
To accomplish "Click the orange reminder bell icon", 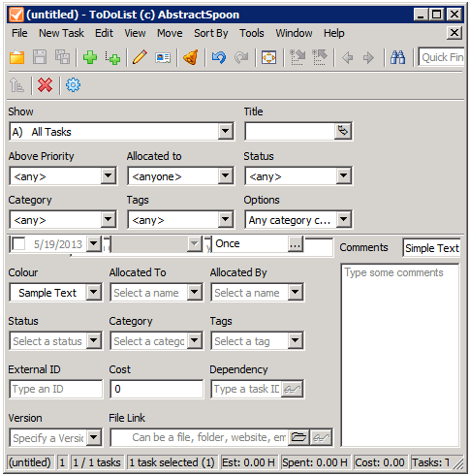I will [191, 58].
